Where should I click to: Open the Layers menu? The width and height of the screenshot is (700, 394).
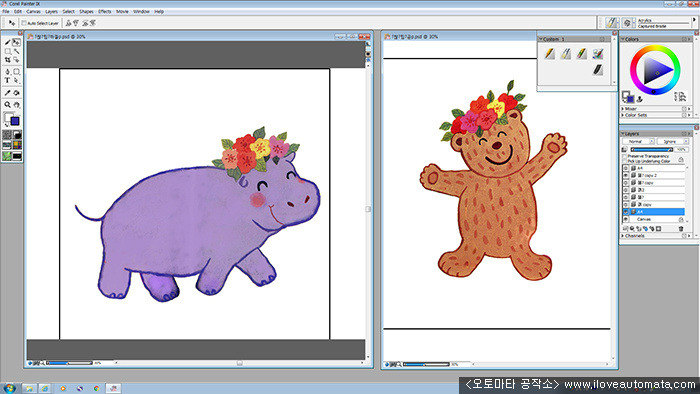pos(51,12)
